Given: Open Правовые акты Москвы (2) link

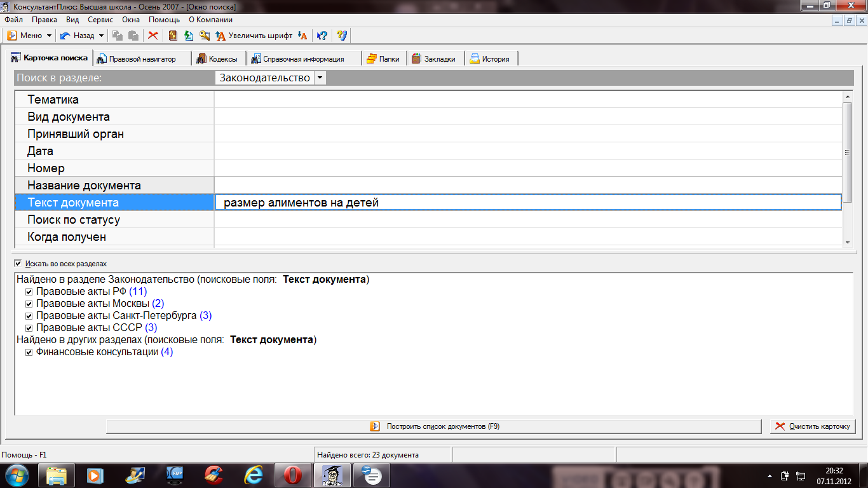Looking at the screenshot, I should pyautogui.click(x=100, y=304).
